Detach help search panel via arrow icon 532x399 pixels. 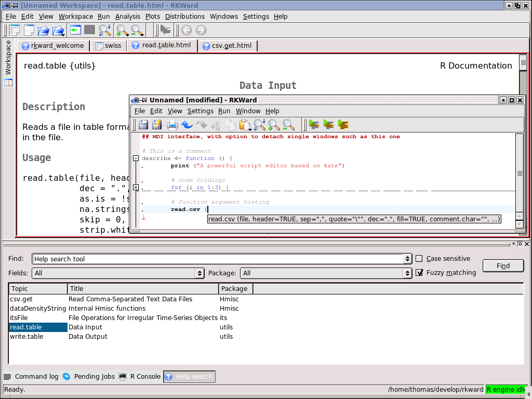[x=514, y=244]
